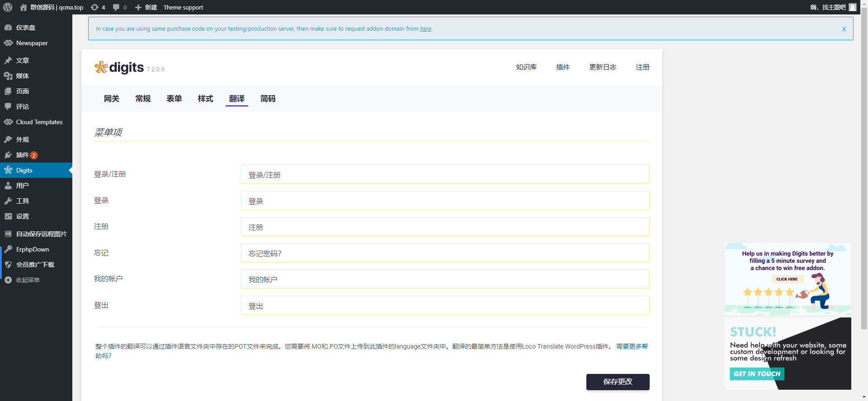Image resolution: width=868 pixels, height=401 pixels.
Task: Open the comments bubble icon in the top bar
Action: (116, 7)
